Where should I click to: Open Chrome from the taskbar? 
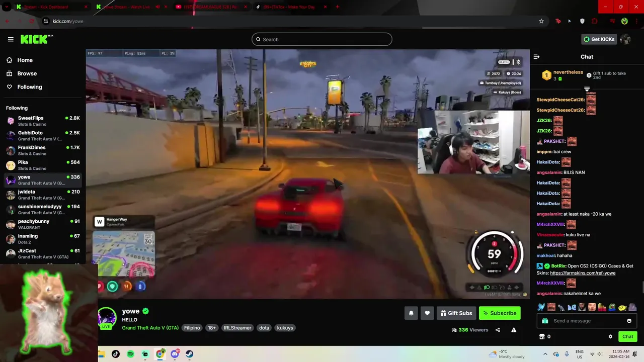[x=160, y=354]
